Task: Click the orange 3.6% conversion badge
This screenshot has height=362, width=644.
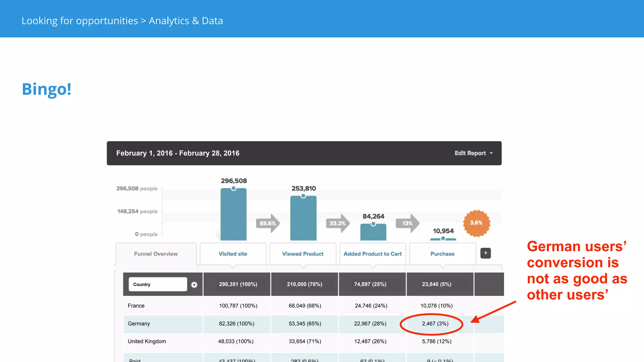Action: click(x=476, y=223)
